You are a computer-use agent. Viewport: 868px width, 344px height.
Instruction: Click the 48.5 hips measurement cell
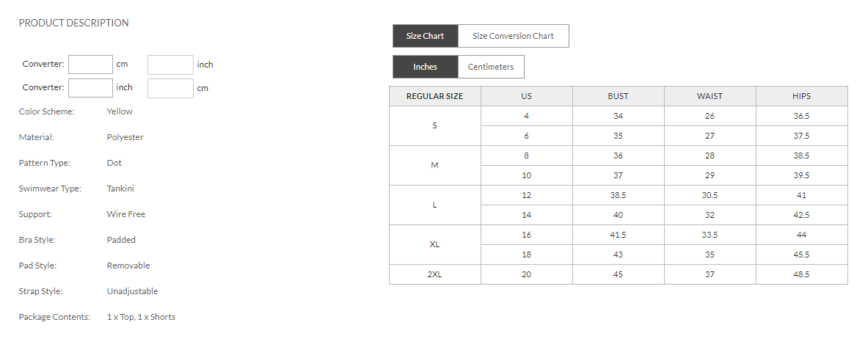(801, 274)
